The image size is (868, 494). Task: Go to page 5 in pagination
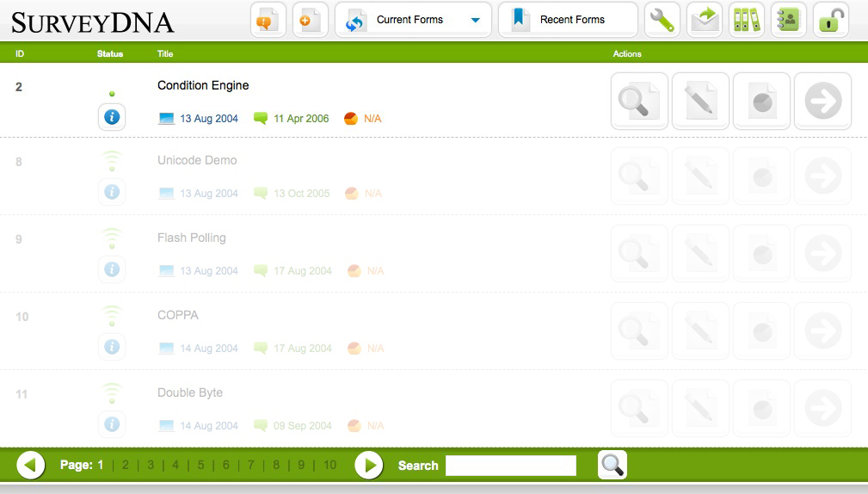tap(201, 466)
